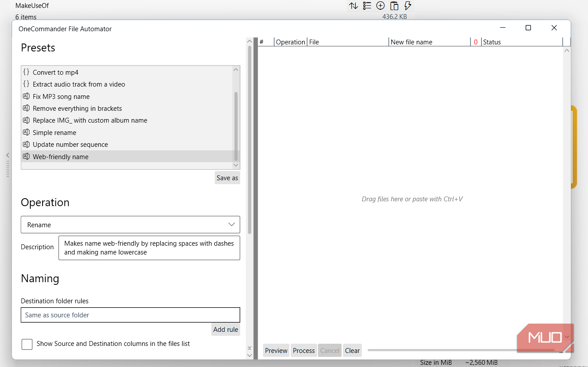Click the red 0 error count header
The height and width of the screenshot is (367, 588).
476,42
